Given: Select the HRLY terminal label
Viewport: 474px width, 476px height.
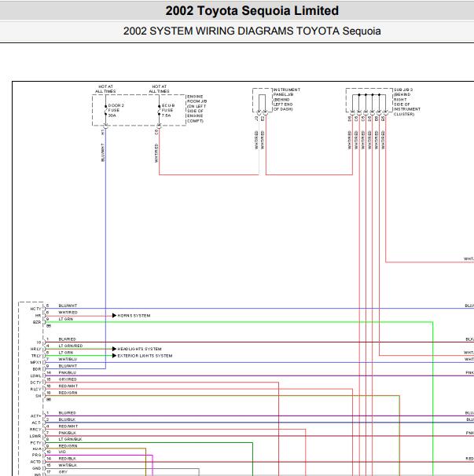Looking at the screenshot, I should point(36,349).
